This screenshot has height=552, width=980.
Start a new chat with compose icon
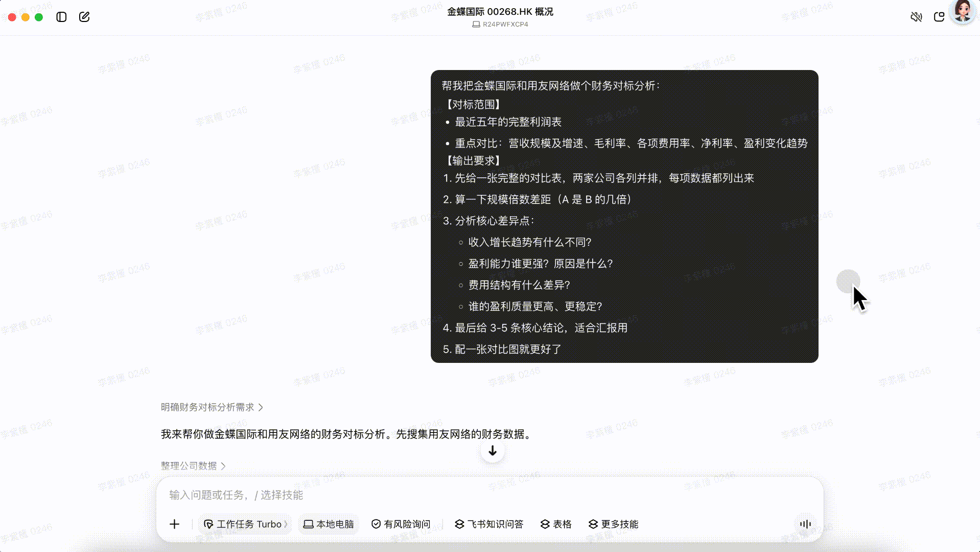pyautogui.click(x=84, y=17)
